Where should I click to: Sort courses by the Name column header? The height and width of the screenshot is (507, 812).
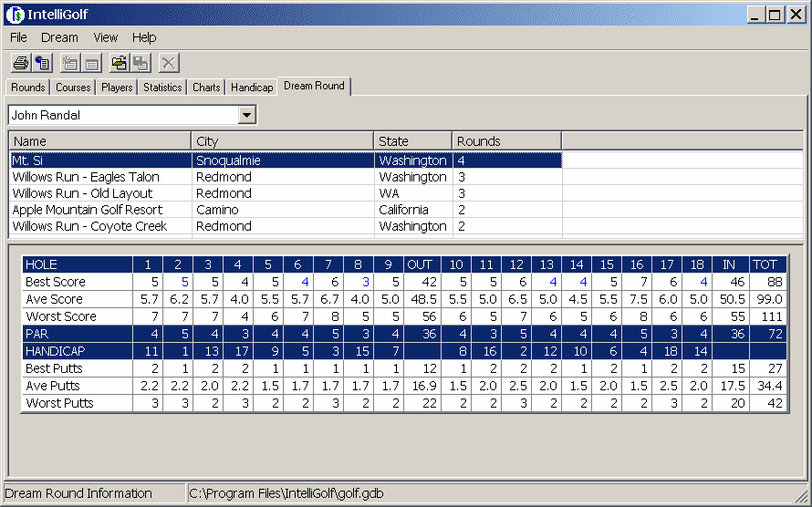[x=100, y=141]
